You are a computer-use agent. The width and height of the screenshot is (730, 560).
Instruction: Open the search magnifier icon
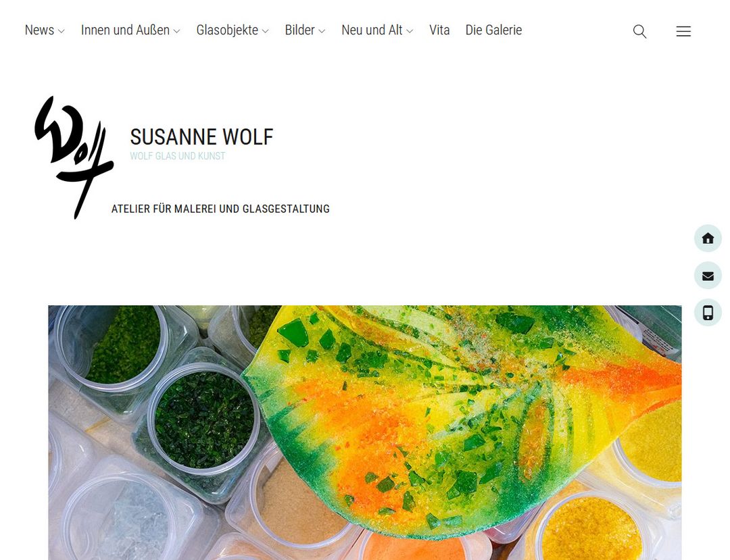pos(639,31)
